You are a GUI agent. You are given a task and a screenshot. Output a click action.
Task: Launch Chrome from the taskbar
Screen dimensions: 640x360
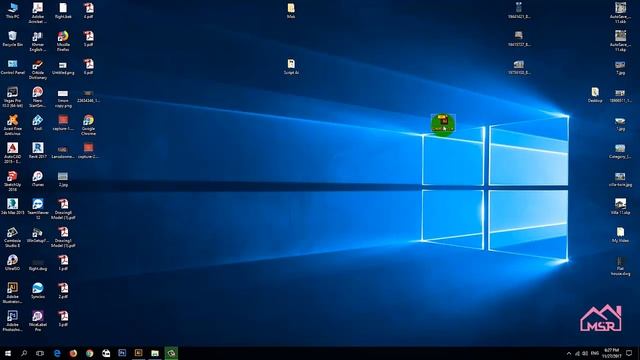(89, 353)
